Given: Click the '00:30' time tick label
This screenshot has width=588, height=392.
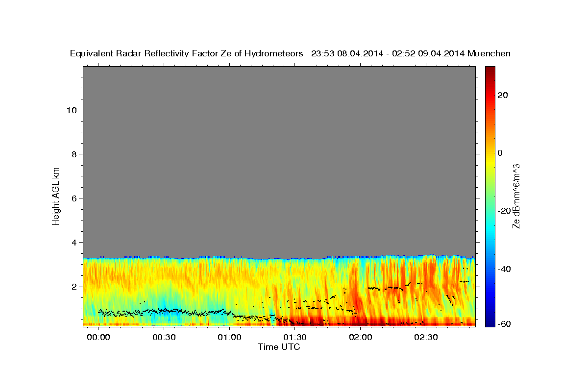Looking at the screenshot, I should click(x=164, y=338).
